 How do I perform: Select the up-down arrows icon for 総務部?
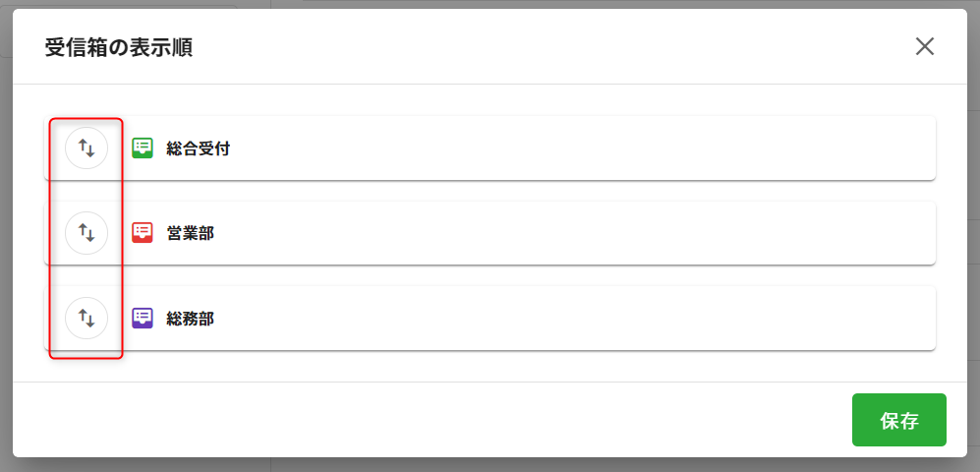(86, 318)
